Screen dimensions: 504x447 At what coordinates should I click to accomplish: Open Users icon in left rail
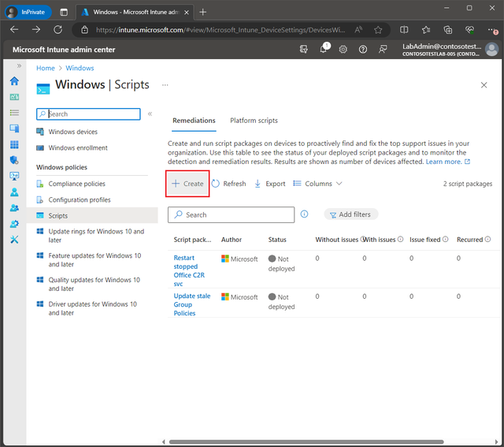(14, 192)
